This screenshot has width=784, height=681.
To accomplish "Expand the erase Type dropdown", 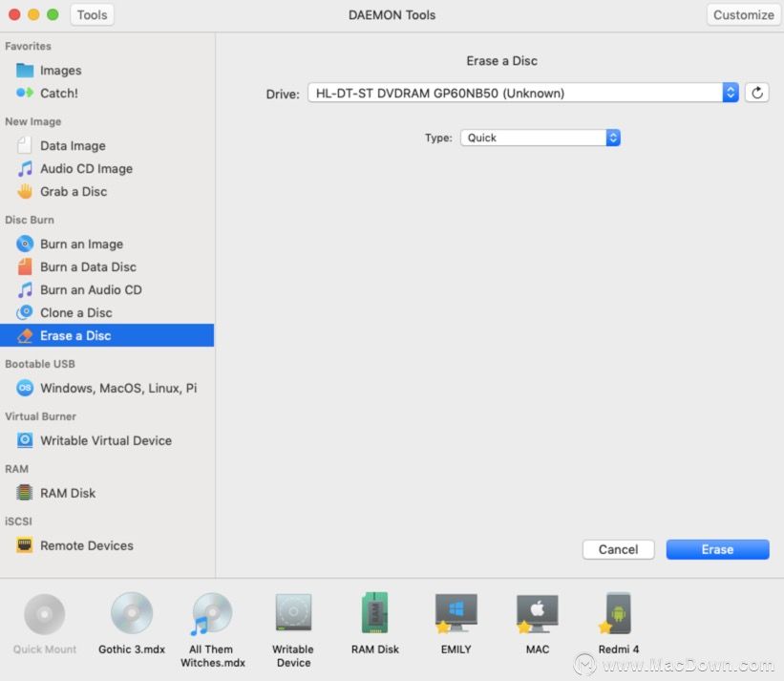I will pos(540,138).
